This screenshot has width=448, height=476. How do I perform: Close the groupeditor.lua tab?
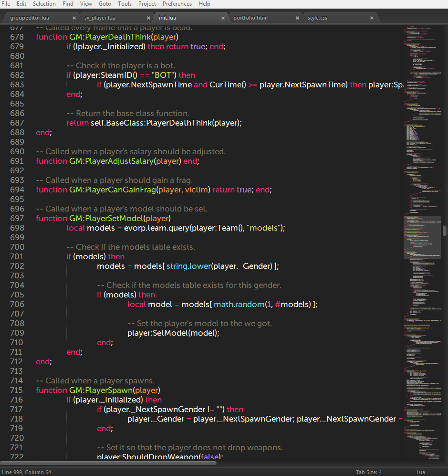tap(73, 18)
